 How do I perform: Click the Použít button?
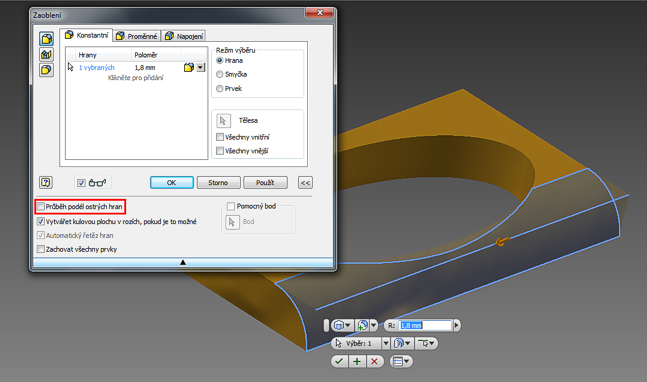point(265,182)
